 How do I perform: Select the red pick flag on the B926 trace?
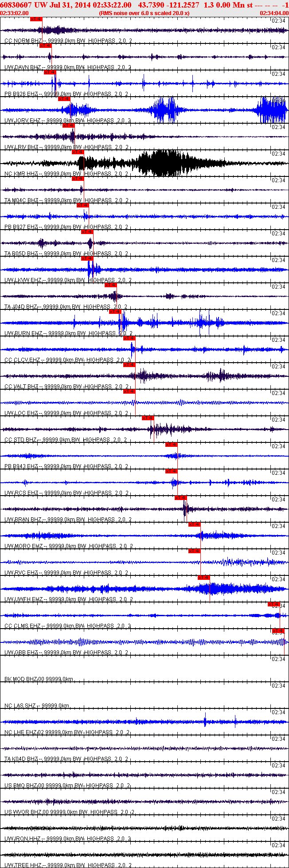tap(50, 72)
